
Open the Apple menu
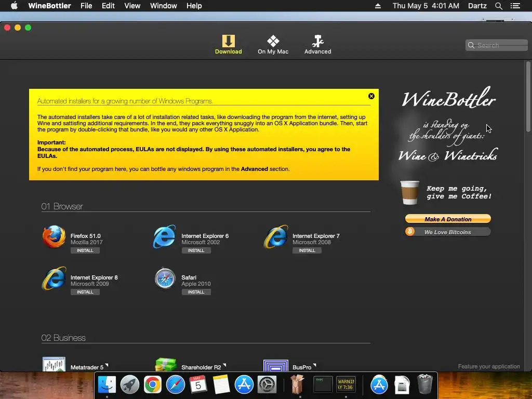[x=14, y=6]
